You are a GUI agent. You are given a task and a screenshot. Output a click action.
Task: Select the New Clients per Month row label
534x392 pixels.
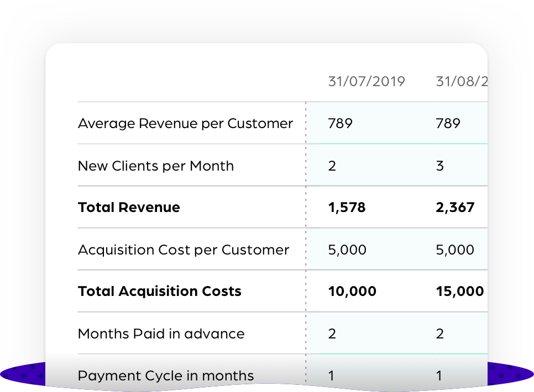(156, 166)
